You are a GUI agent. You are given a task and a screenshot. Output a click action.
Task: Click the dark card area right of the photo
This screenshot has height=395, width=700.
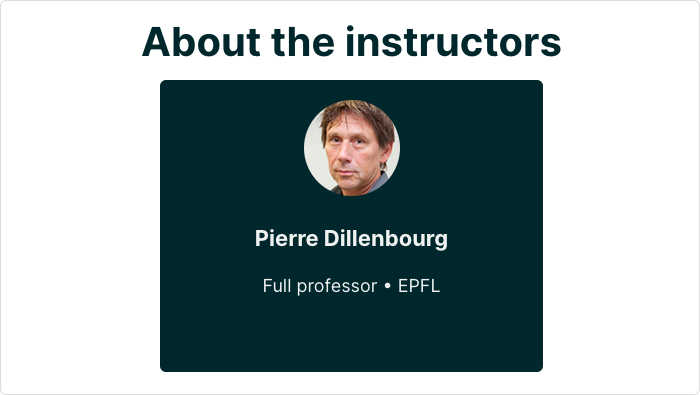[x=471, y=148]
